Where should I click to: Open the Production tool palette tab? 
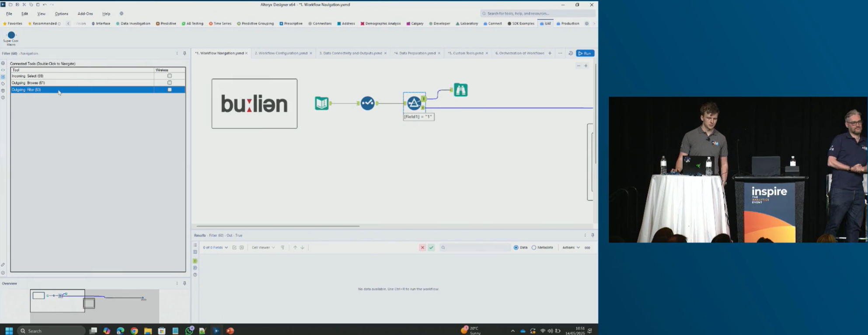coord(568,24)
